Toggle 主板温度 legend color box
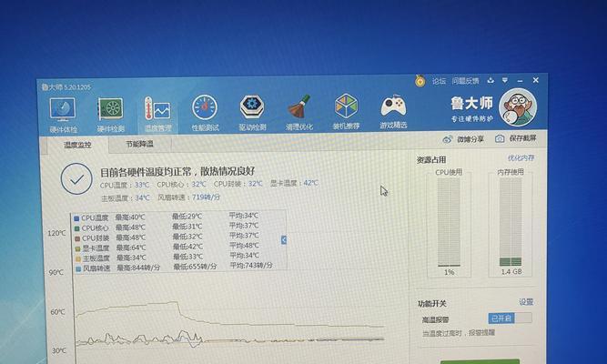Viewport: 607px width, 364px height. point(78,258)
